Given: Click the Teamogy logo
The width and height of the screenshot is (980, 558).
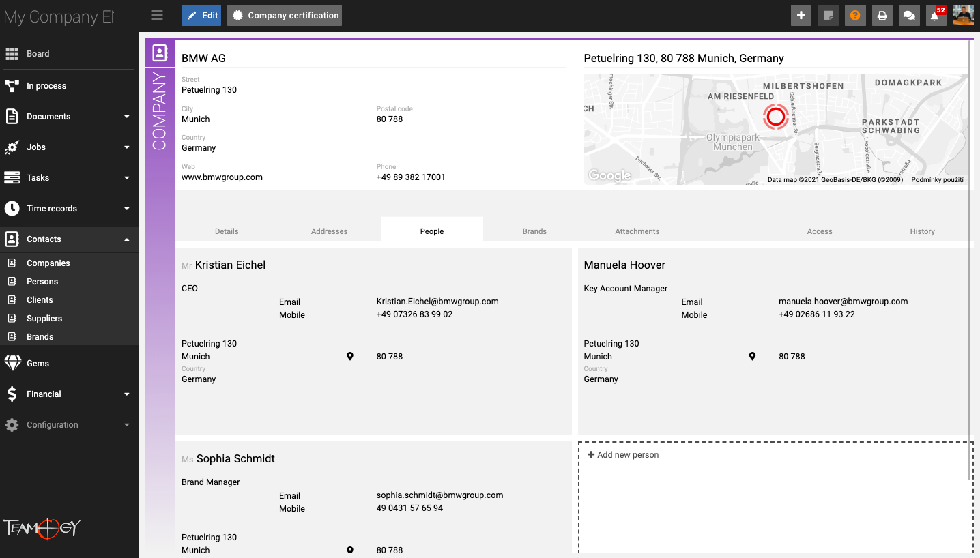Looking at the screenshot, I should pyautogui.click(x=42, y=529).
